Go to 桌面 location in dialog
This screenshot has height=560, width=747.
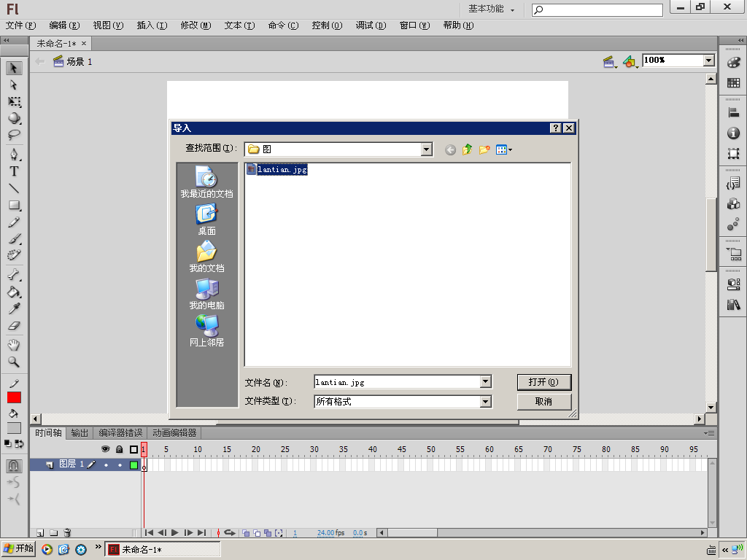coord(206,219)
